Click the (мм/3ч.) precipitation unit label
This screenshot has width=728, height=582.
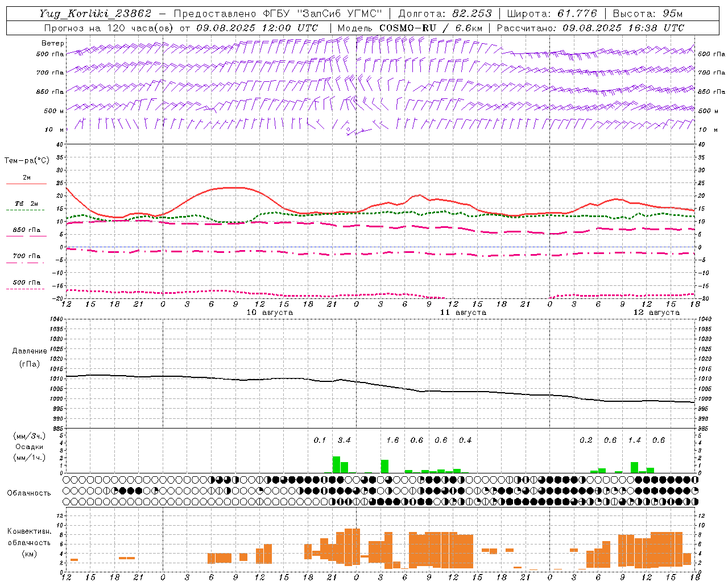coord(29,436)
